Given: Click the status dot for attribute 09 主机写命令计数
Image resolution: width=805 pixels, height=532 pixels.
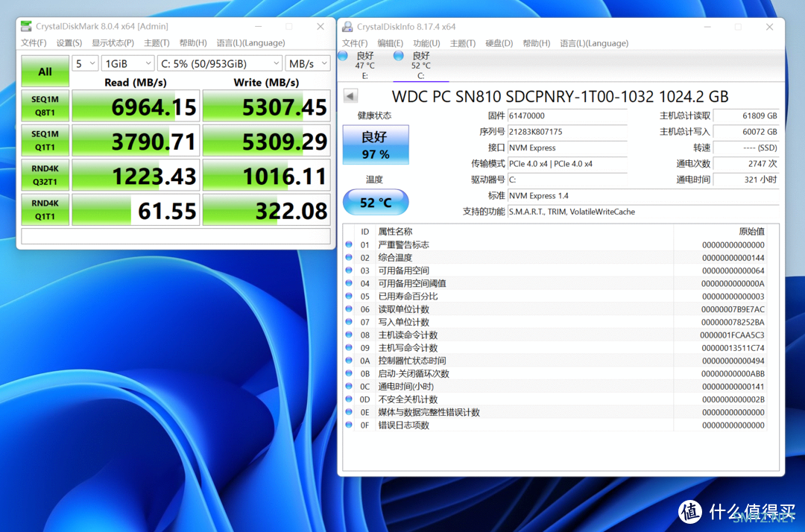Looking at the screenshot, I should 349,348.
